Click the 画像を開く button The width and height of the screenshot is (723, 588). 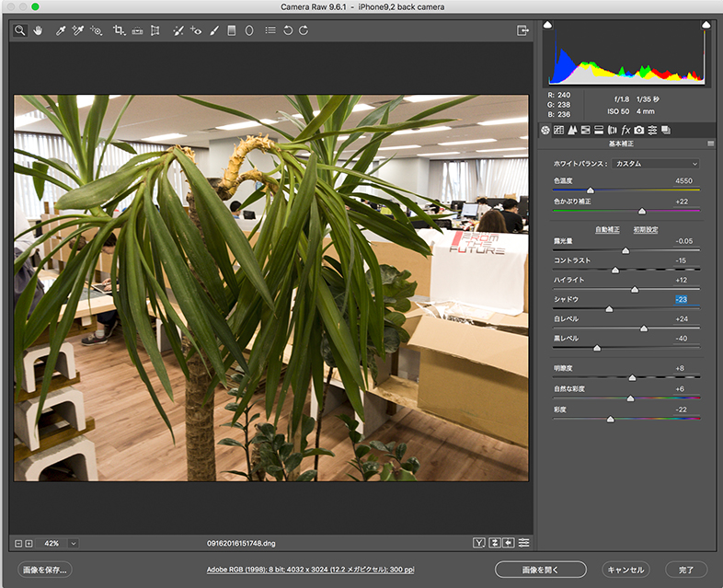540,570
